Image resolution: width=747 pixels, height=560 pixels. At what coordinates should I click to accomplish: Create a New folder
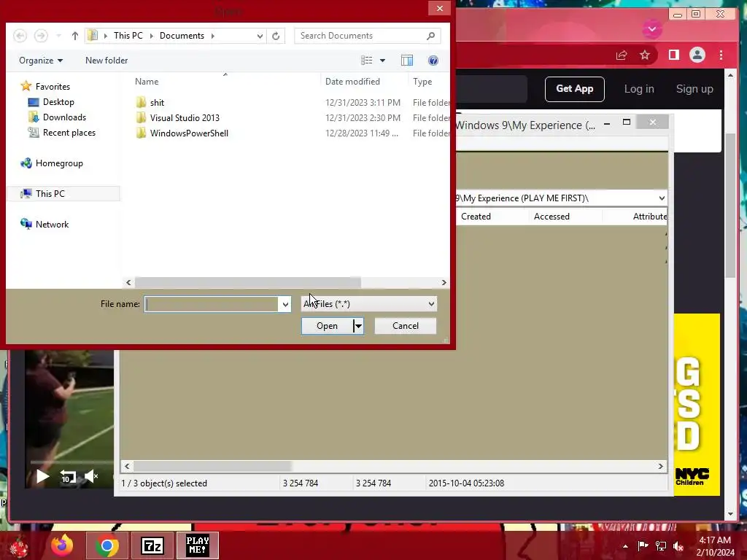[x=107, y=61]
